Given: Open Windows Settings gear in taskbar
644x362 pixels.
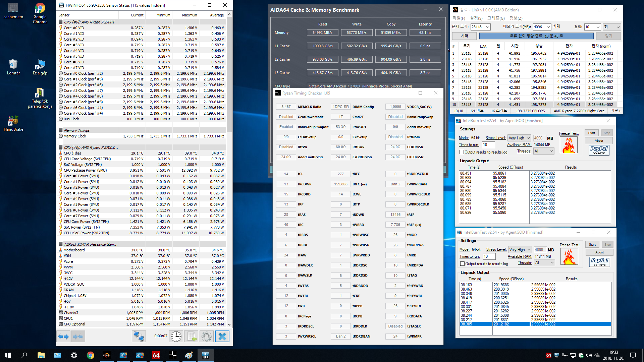Looking at the screenshot, I should pos(74,355).
